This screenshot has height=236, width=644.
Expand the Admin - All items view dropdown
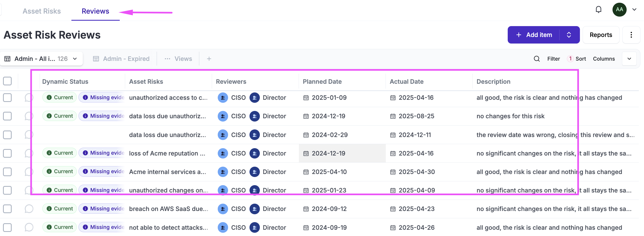click(x=75, y=59)
